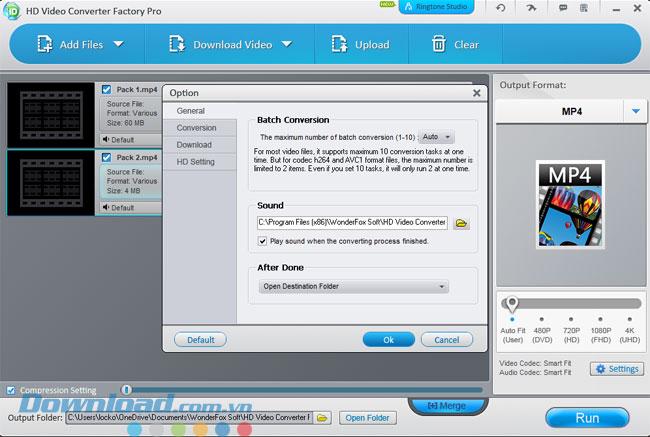Viewport: 650px width, 437px height.
Task: Close the Option dialog
Action: (x=476, y=93)
